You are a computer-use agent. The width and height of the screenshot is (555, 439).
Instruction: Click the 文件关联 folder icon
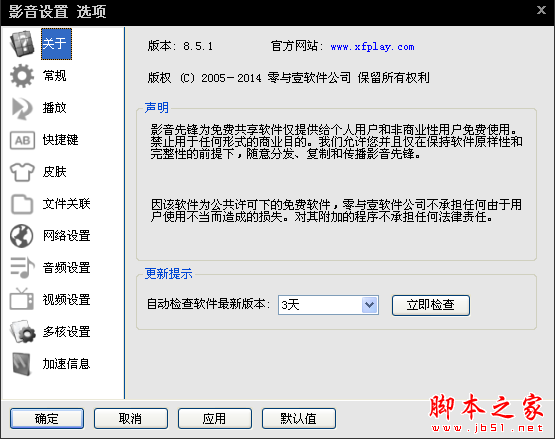(22, 204)
